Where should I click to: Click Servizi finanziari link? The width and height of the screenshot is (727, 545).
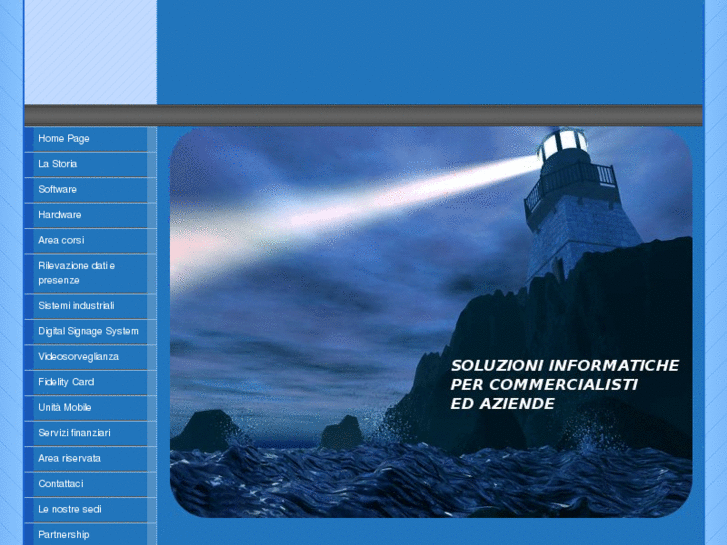coord(90,434)
